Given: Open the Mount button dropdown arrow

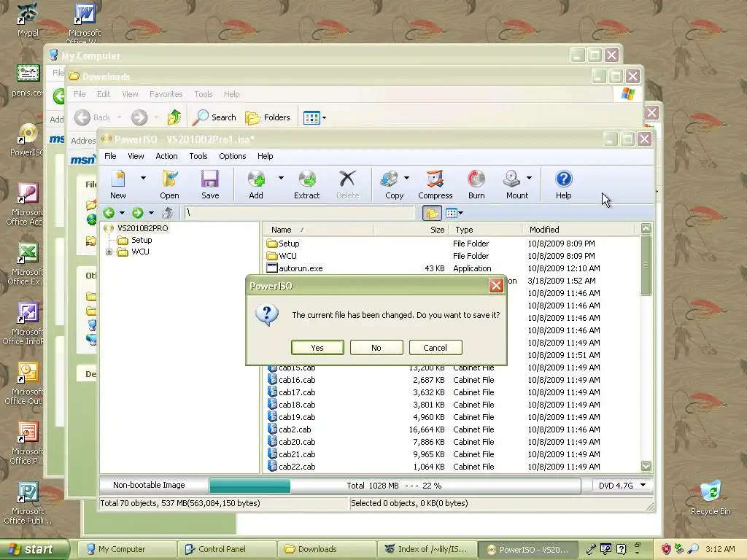Looking at the screenshot, I should point(530,178).
